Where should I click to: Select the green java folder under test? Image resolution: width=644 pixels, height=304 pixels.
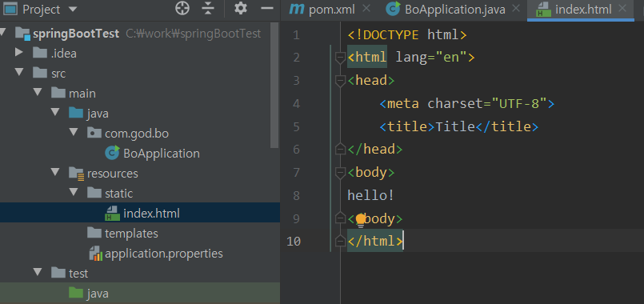(x=98, y=294)
